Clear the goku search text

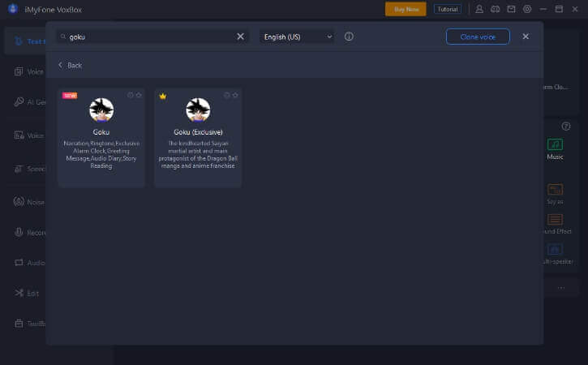click(240, 36)
